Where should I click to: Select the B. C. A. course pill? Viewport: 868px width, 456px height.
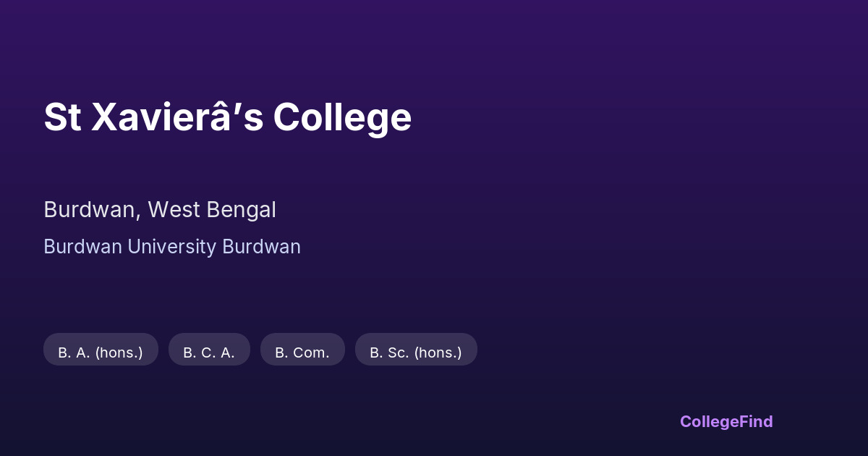point(209,352)
